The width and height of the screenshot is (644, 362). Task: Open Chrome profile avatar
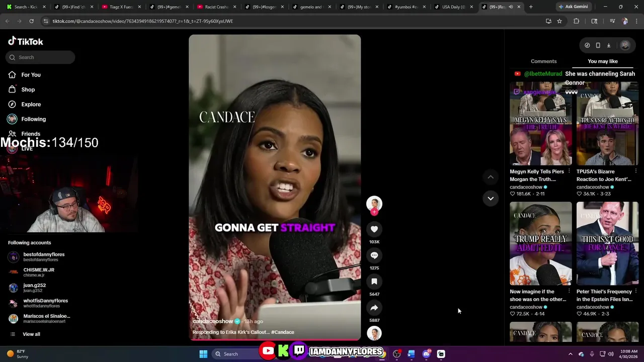coord(624,21)
